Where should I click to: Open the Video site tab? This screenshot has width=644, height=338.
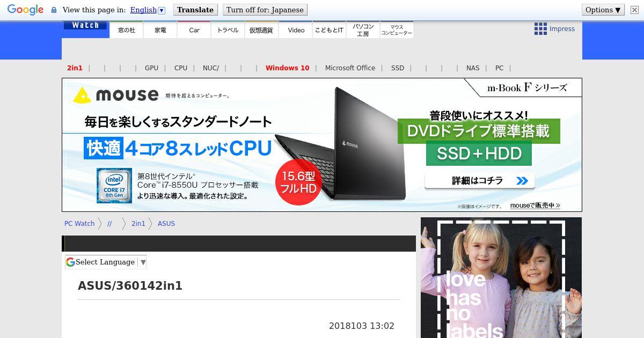click(296, 30)
